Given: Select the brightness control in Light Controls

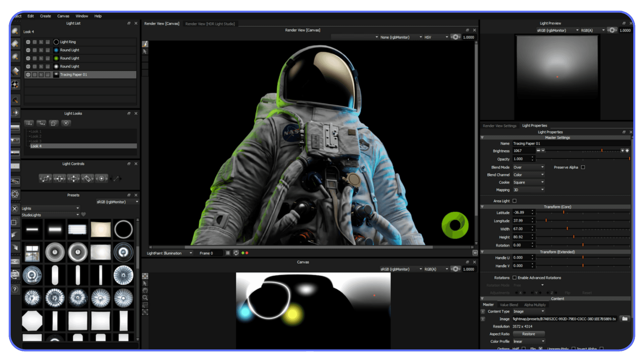Looking at the screenshot, I should tap(102, 178).
